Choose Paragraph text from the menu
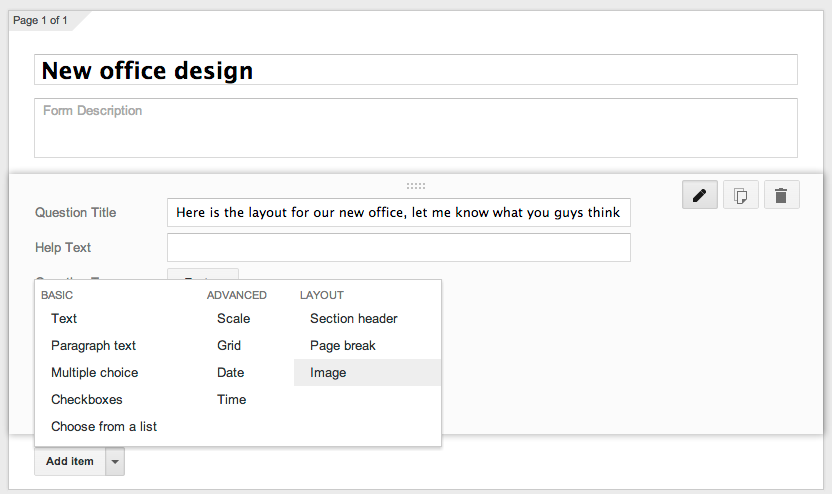This screenshot has width=832, height=494. tap(93, 345)
